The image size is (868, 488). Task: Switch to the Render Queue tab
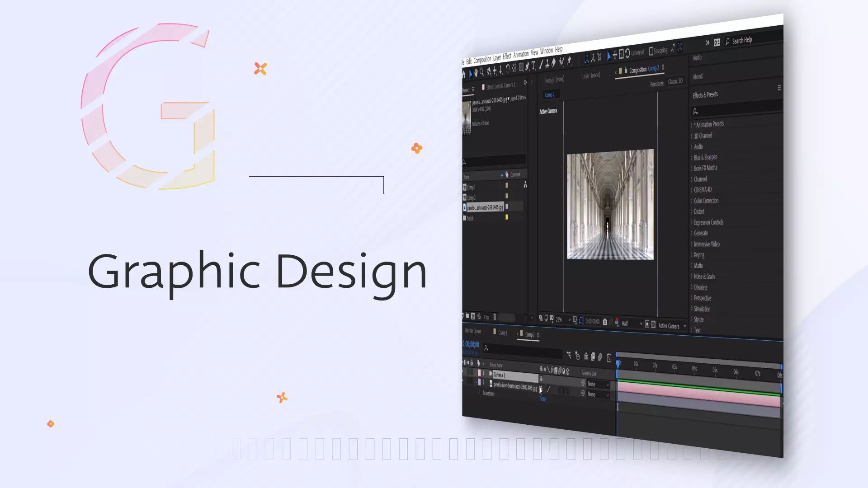pos(473,331)
